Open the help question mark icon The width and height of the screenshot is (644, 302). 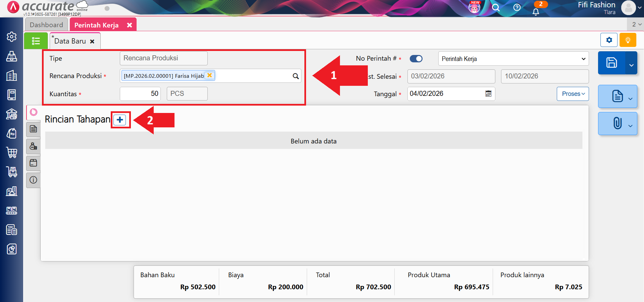coord(517,7)
